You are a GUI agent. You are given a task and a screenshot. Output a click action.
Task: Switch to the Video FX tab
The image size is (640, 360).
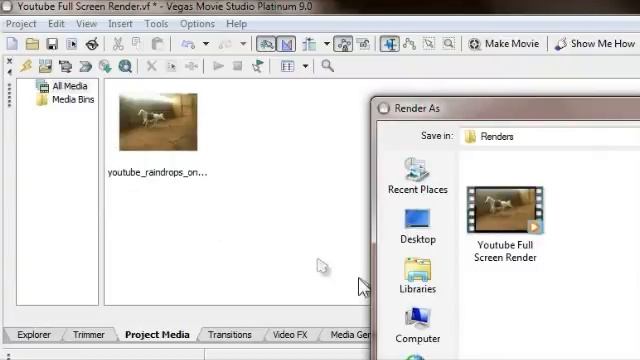(x=290, y=335)
